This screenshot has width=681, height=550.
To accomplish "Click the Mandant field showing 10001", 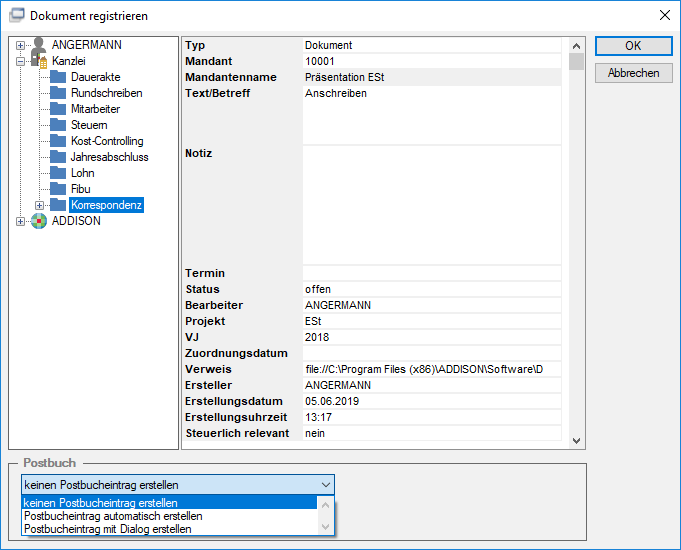I will click(432, 61).
